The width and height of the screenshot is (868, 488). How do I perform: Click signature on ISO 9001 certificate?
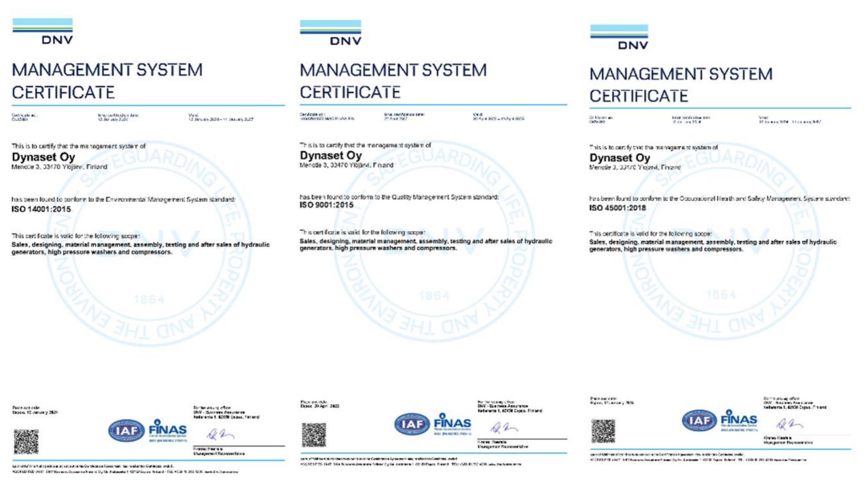click(504, 427)
